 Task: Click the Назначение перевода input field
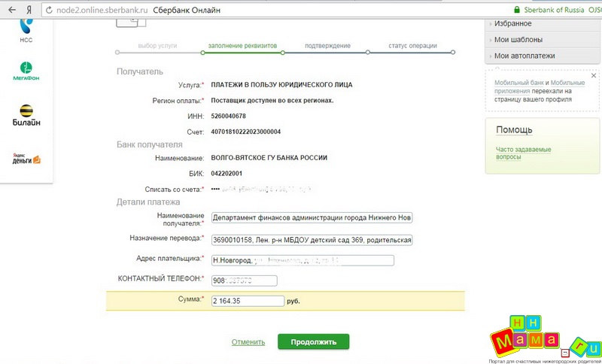click(x=312, y=240)
